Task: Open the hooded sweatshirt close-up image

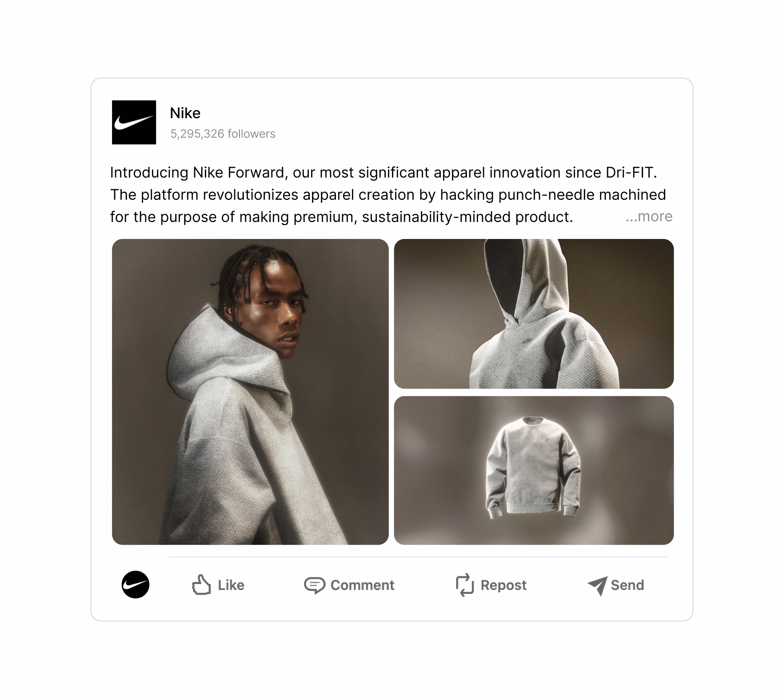Action: point(534,314)
